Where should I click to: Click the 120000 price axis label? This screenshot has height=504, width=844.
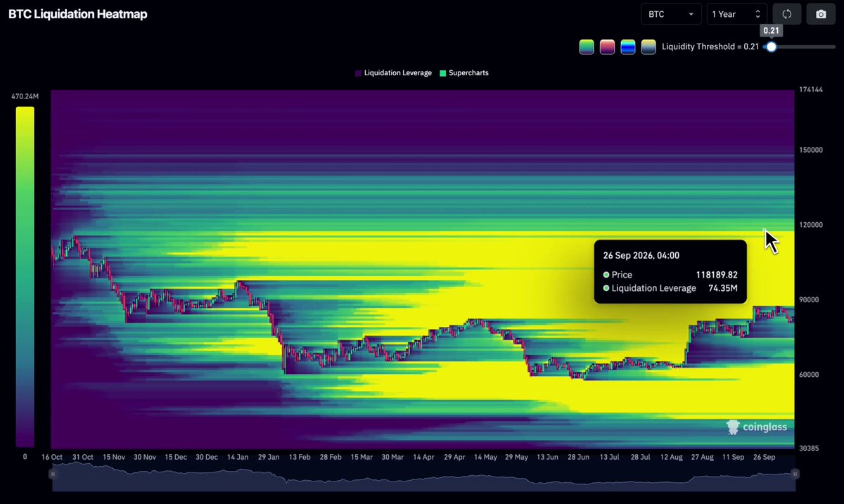pos(812,225)
